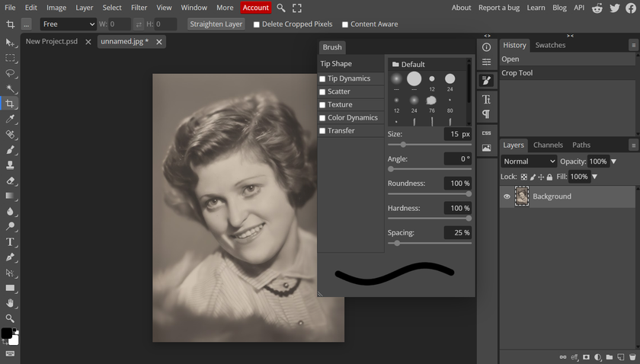This screenshot has height=364, width=640.
Task: Select the Clone Stamp tool
Action: click(x=10, y=164)
